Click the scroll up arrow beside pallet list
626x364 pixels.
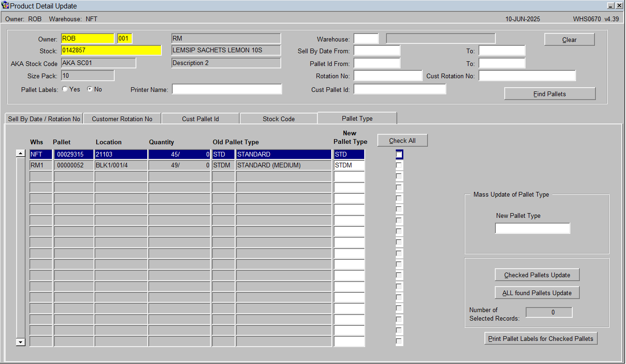coord(20,153)
